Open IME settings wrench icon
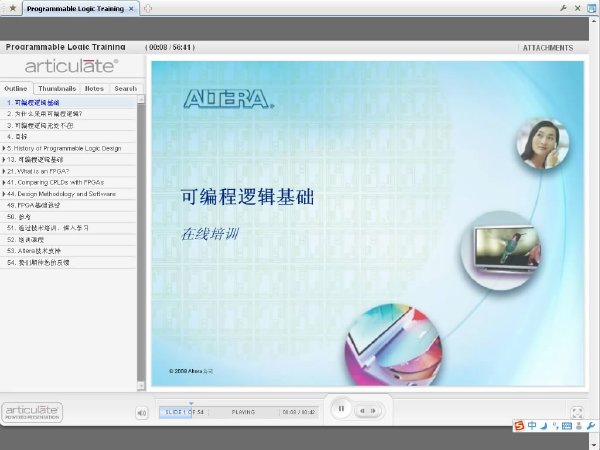This screenshot has width=600, height=450. (x=591, y=426)
